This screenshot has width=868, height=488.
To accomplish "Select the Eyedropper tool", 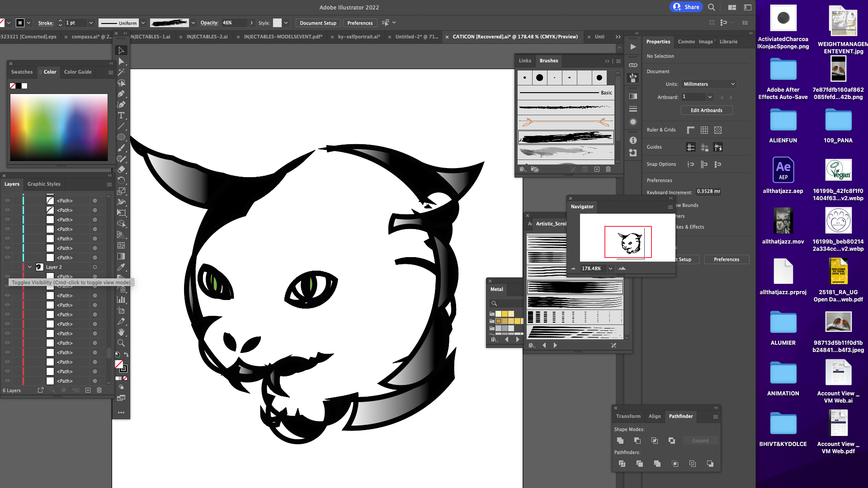I will [121, 267].
